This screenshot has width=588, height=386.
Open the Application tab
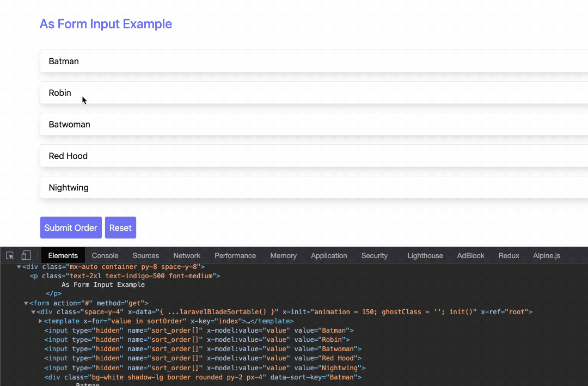click(329, 255)
